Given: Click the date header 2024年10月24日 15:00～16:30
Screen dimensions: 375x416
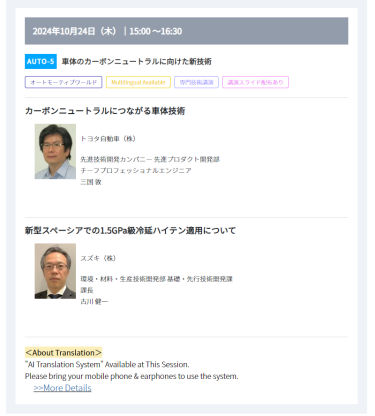Looking at the screenshot, I should coord(186,31).
